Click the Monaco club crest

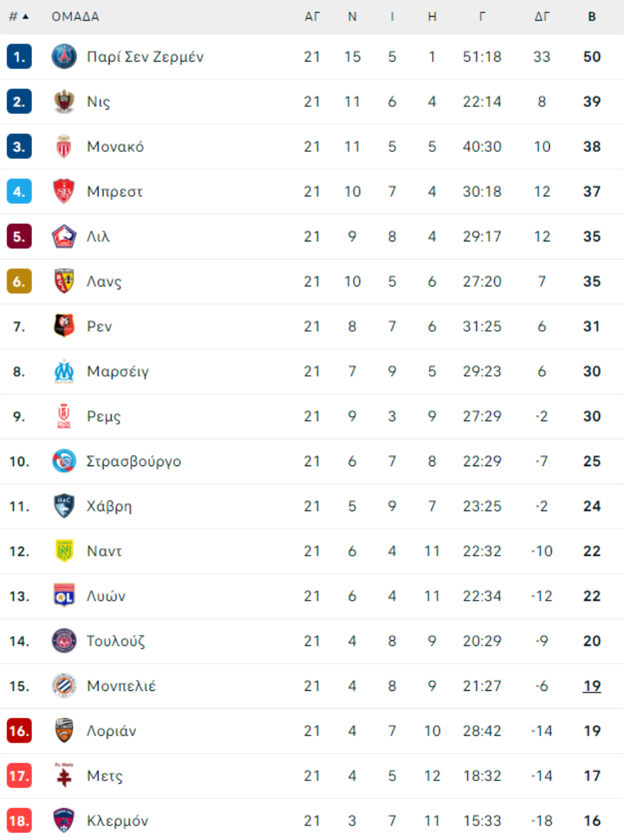[x=64, y=146]
